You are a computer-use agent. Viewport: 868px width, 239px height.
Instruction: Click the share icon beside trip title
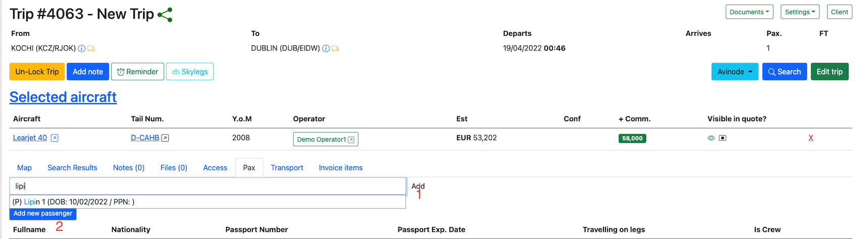point(165,15)
